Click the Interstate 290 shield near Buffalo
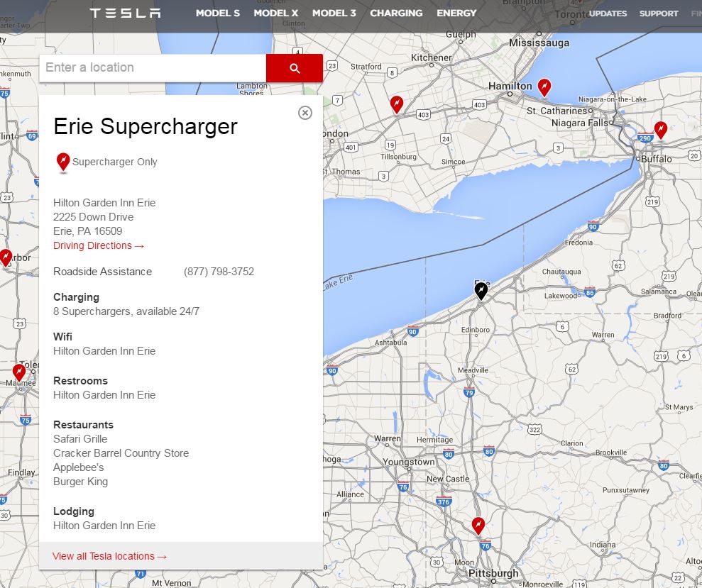The width and height of the screenshot is (702, 588). [645, 138]
